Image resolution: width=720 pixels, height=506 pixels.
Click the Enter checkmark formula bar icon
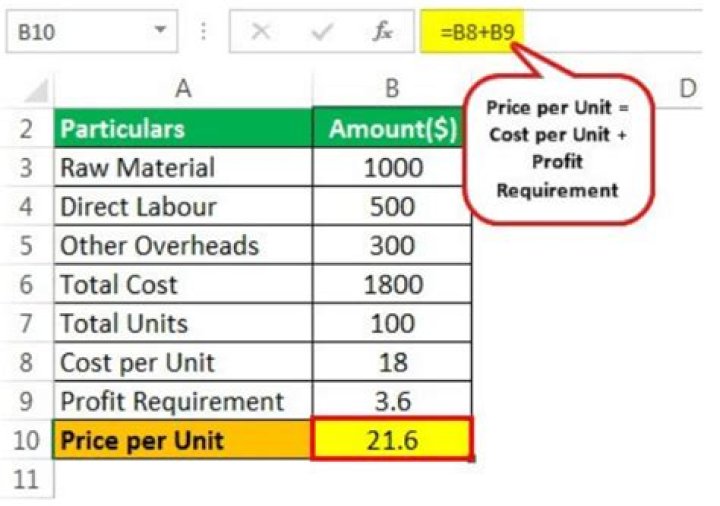322,32
